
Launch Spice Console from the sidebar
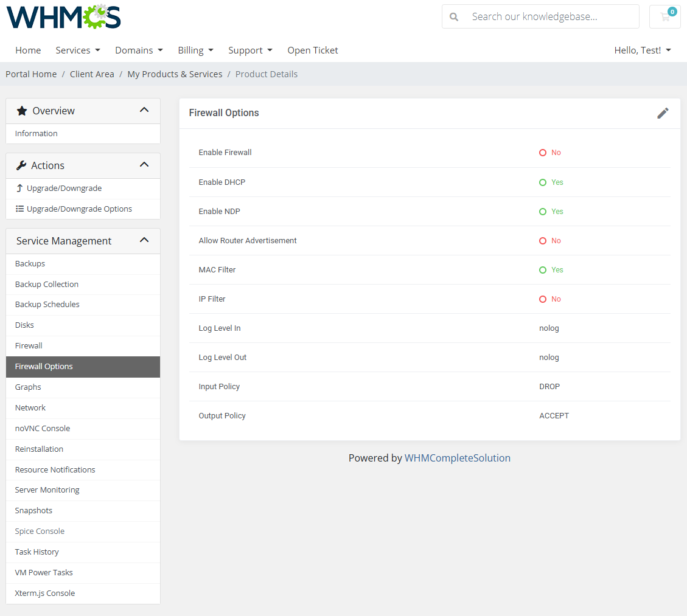pyautogui.click(x=83, y=531)
